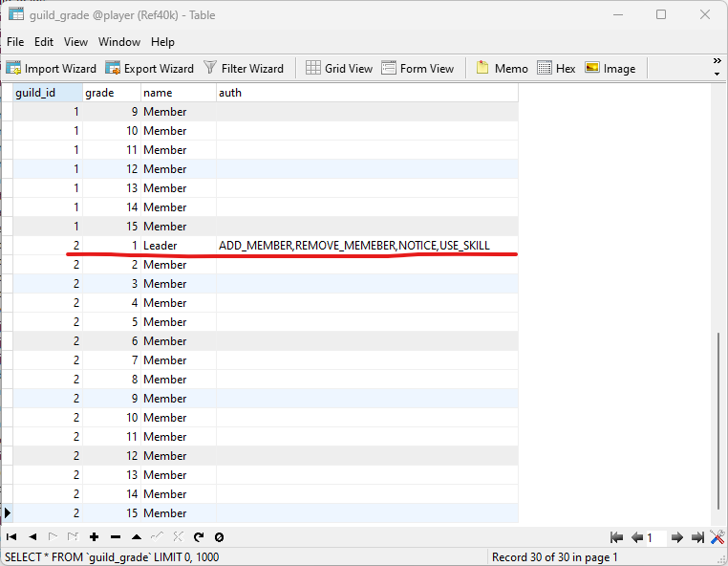Click the guild_id column header
This screenshot has width=728, height=566.
click(x=48, y=93)
